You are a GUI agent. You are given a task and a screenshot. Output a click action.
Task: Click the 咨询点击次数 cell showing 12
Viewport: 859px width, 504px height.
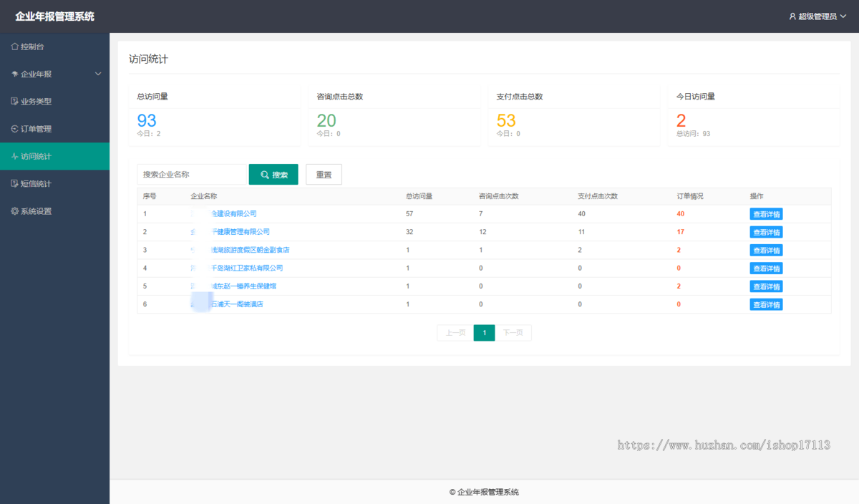483,232
